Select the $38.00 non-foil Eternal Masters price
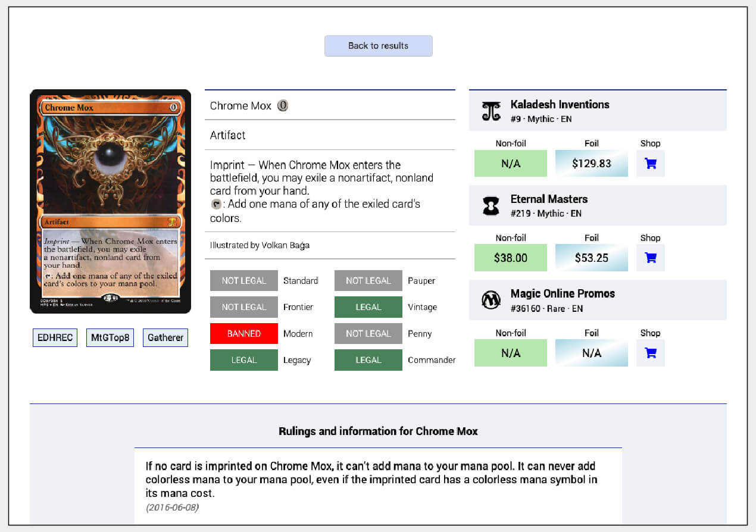The image size is (756, 532). (510, 258)
